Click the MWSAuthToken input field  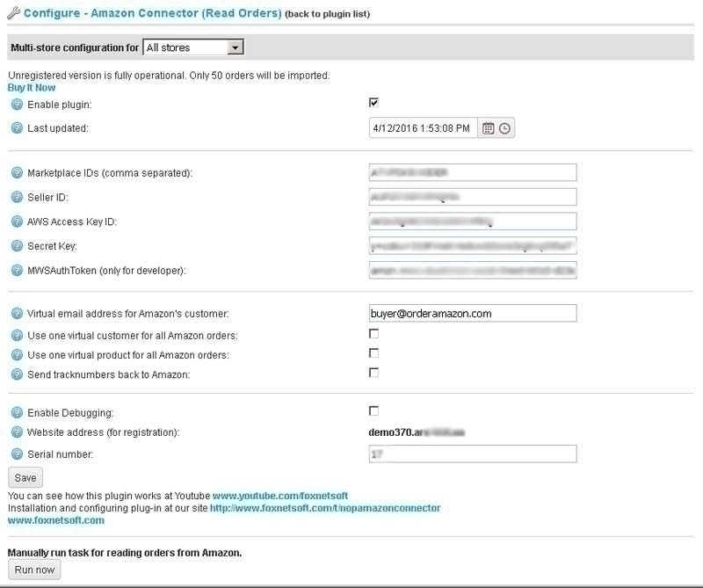[x=473, y=271]
